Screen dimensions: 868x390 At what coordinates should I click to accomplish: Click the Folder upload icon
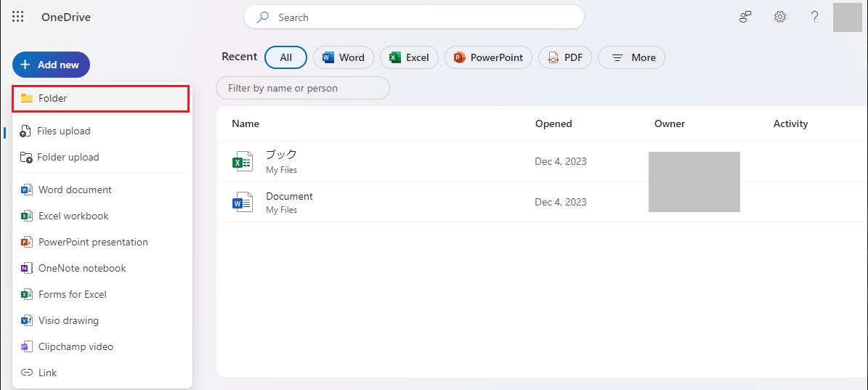[26, 157]
